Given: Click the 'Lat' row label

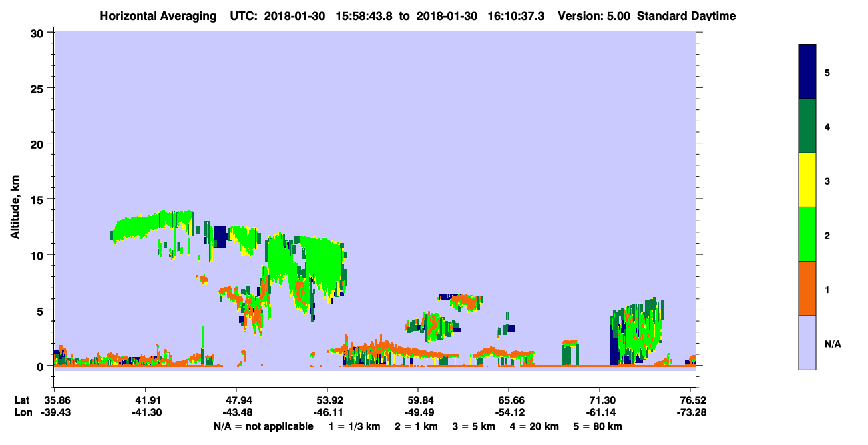Looking at the screenshot, I should point(21,400).
